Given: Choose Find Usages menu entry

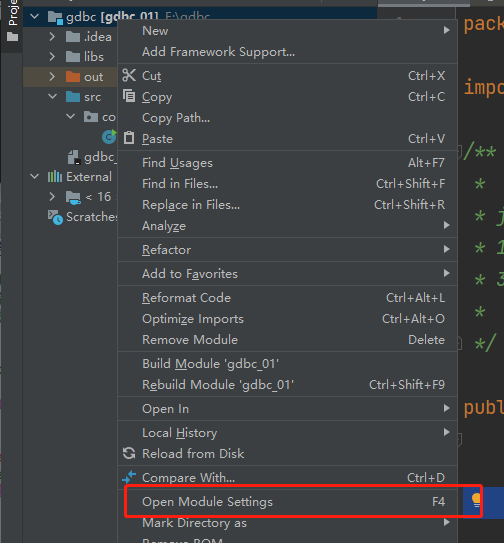Looking at the screenshot, I should pos(288,162).
